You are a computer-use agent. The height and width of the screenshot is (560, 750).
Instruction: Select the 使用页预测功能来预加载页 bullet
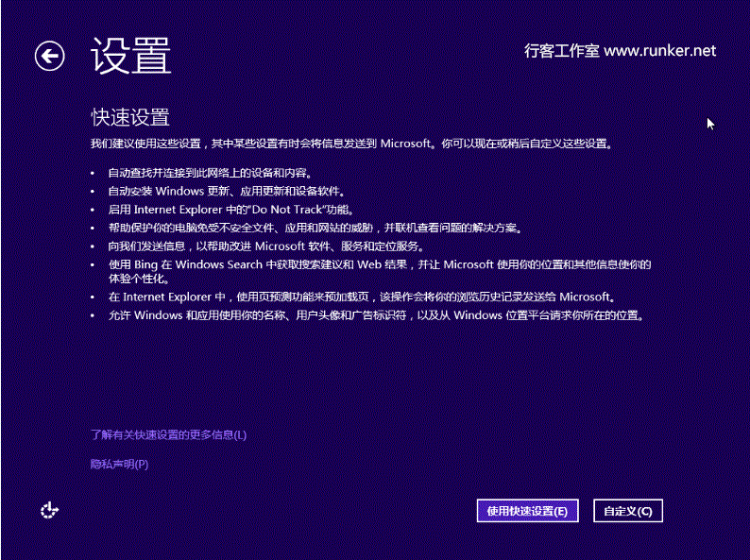[363, 297]
